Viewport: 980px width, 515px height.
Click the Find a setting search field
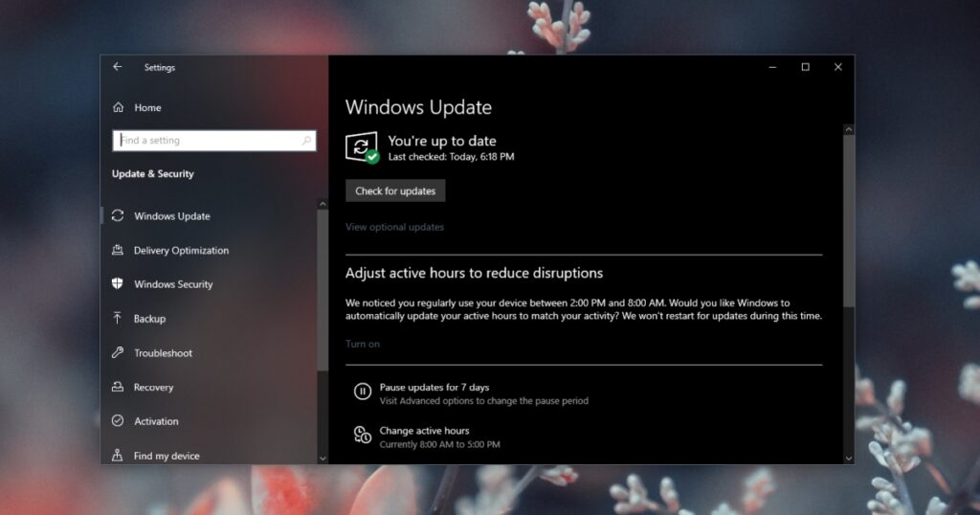(206, 141)
